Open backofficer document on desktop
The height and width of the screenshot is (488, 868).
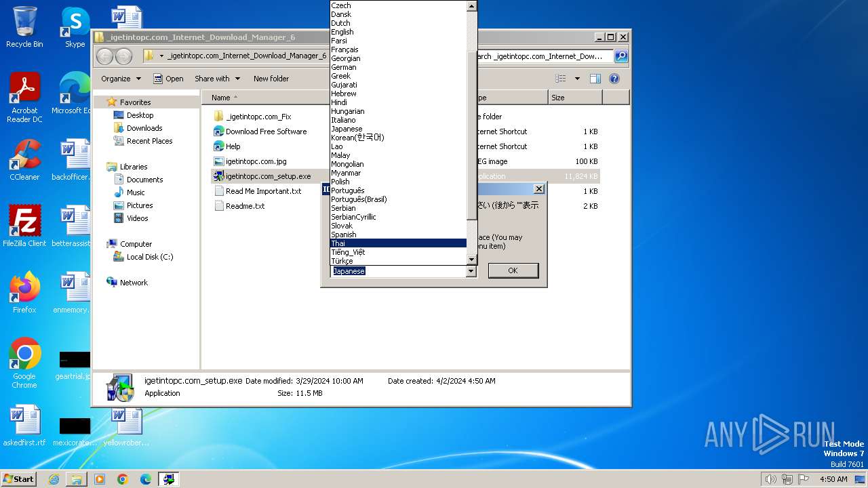[x=71, y=160]
